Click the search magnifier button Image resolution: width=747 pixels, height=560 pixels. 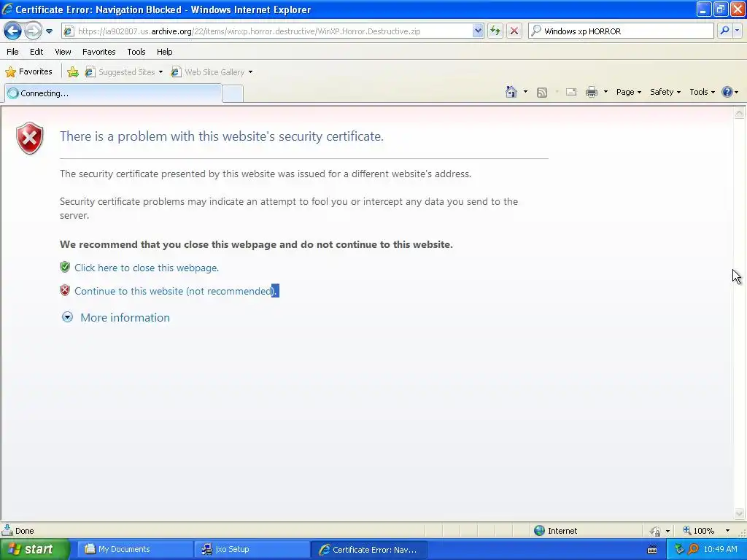[x=724, y=31]
